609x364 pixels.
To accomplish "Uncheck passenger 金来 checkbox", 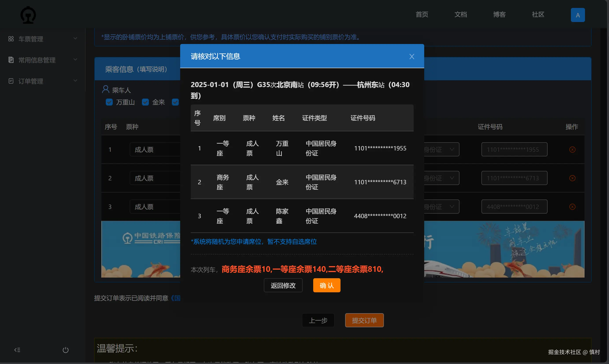I will coord(145,102).
